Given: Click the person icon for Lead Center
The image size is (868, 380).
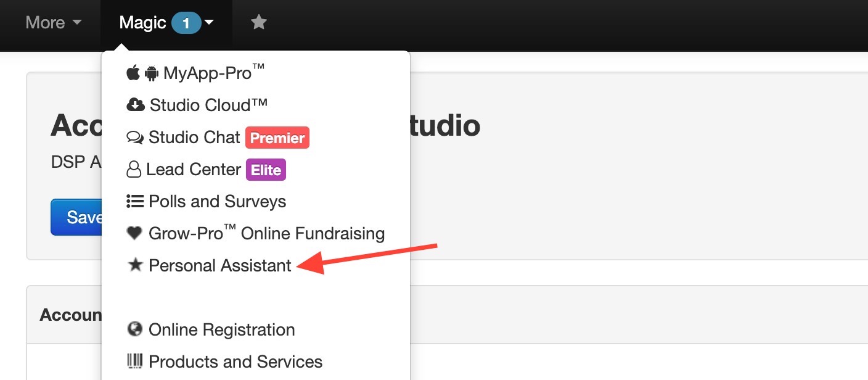Looking at the screenshot, I should pyautogui.click(x=134, y=170).
